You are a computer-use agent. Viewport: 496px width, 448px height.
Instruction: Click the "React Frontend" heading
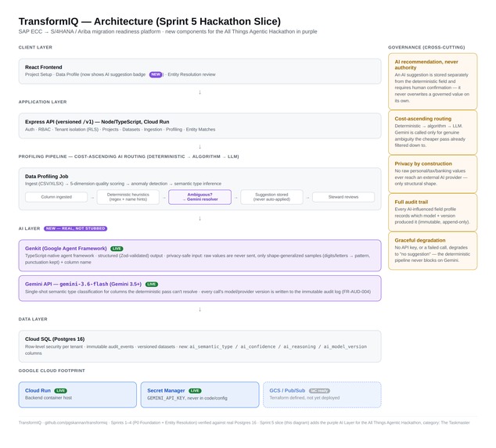[x=43, y=67]
